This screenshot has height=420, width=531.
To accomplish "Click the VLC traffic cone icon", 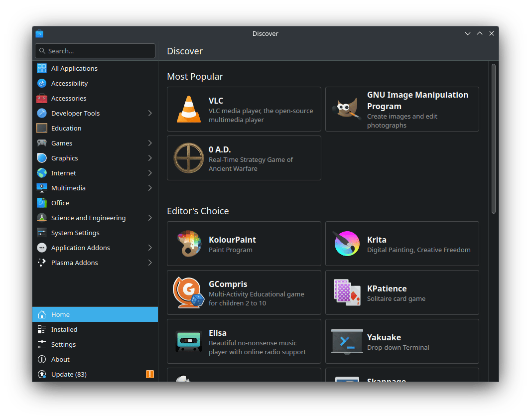I will (189, 109).
